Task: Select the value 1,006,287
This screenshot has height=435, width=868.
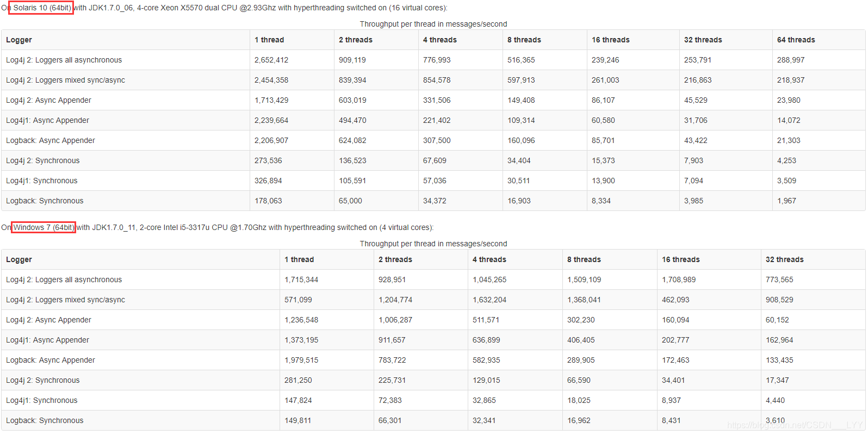Action: point(395,320)
